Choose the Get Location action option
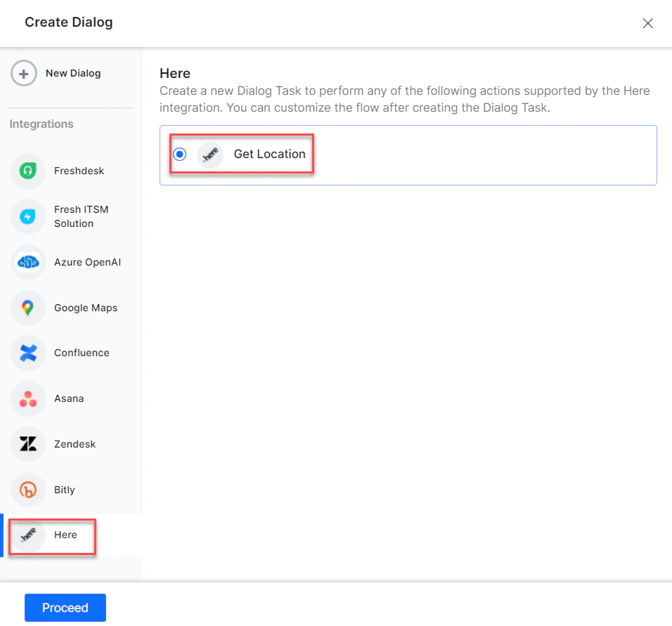Screen dimensions: 672x626 (x=241, y=154)
